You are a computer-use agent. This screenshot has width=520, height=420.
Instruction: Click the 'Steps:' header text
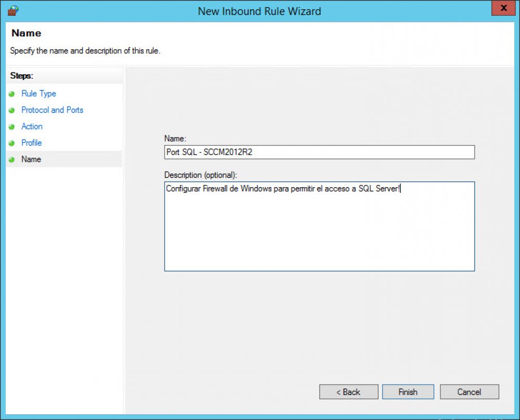[x=21, y=75]
